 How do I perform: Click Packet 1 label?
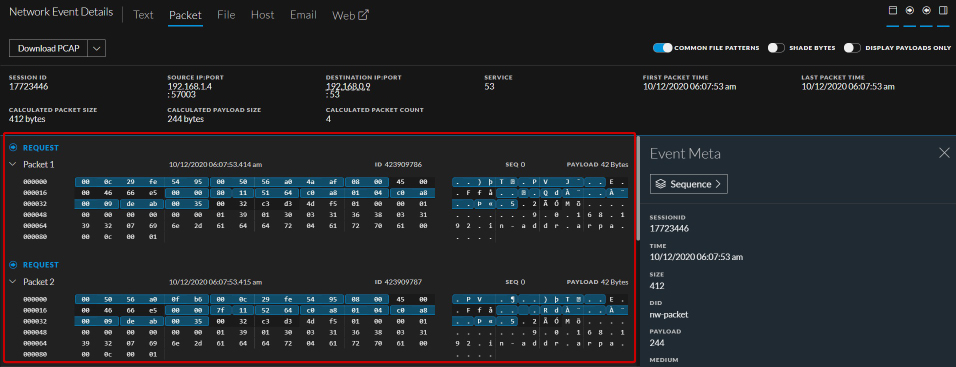click(x=39, y=164)
